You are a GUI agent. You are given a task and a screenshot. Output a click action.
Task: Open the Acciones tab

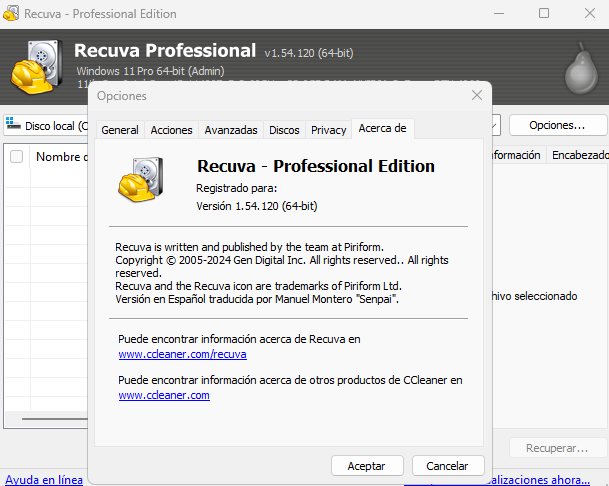point(171,130)
